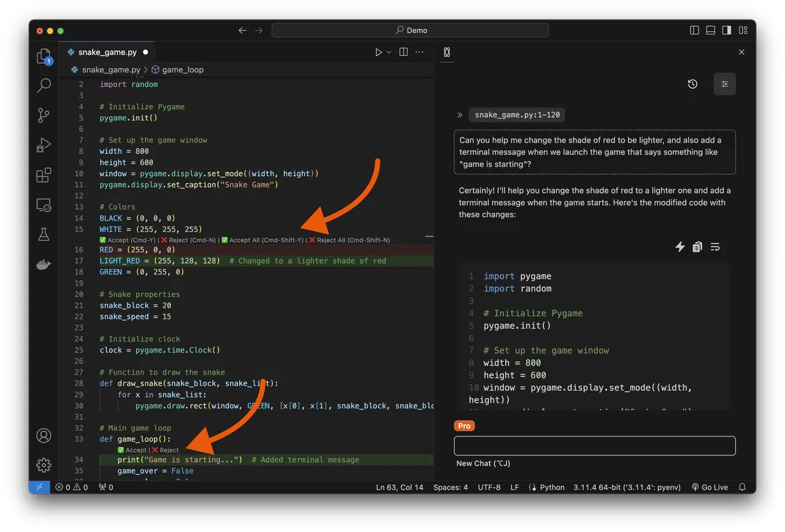The width and height of the screenshot is (785, 532).
Task: Click Accept All (Cmd-Shift-Y)
Action: (x=262, y=240)
